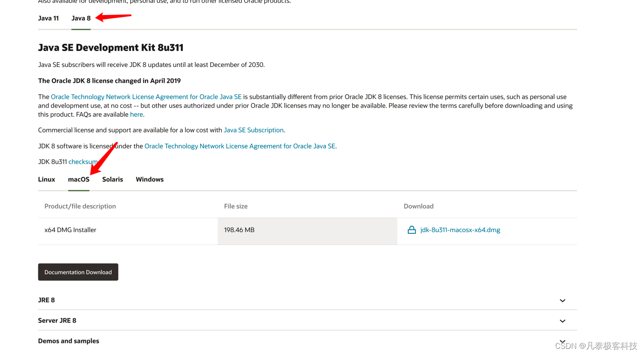The image size is (644, 354).
Task: Click the lock icon beside the DMG download
Action: point(411,230)
